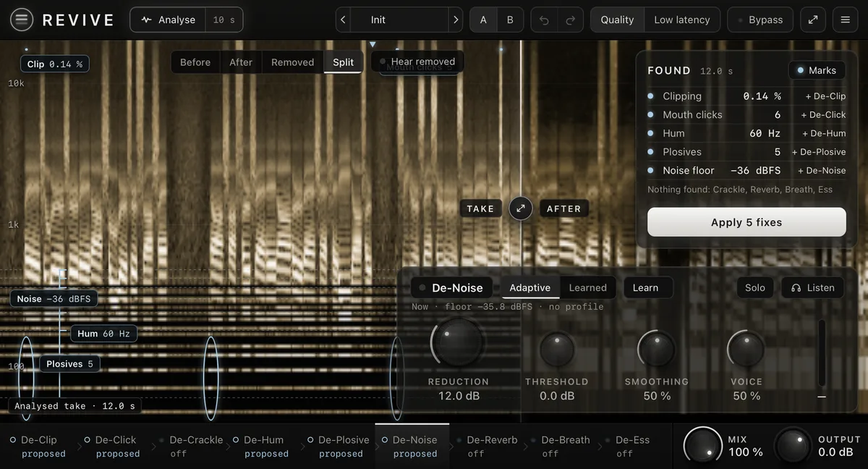Toggle the Marks display

click(x=816, y=70)
